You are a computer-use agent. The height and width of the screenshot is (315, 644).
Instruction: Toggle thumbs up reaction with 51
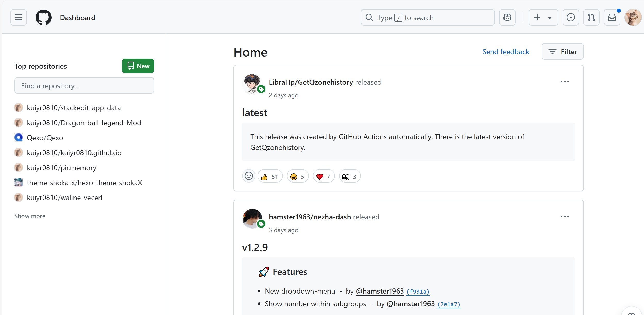(x=270, y=177)
